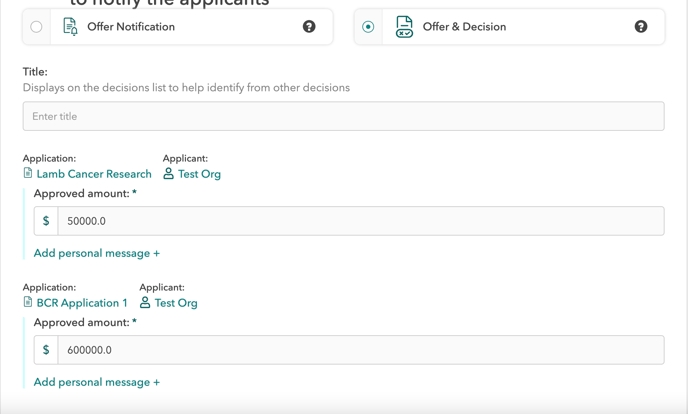Viewport: 688px width, 414px height.
Task: Select the Offer Notification radio button
Action: [x=37, y=27]
